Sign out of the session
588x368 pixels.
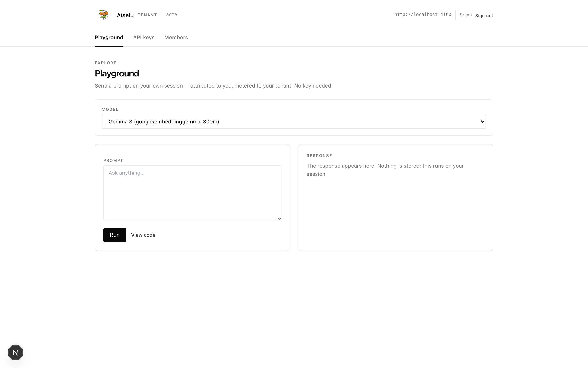pos(484,16)
